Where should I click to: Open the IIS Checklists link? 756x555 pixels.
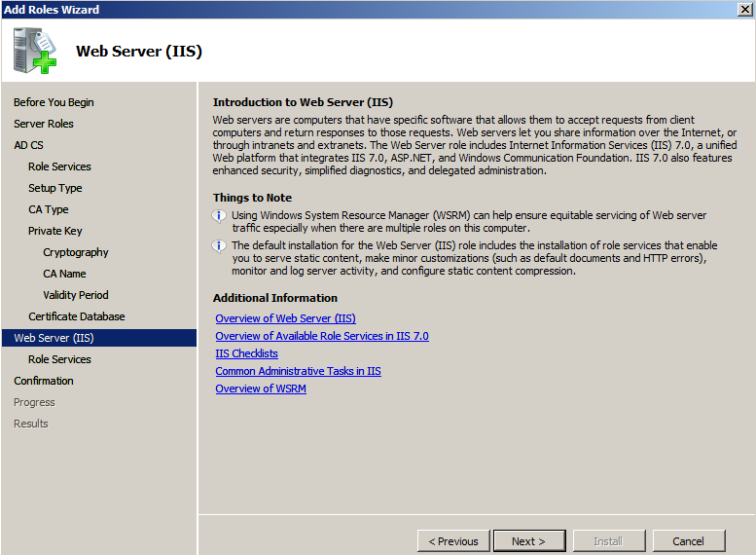[x=246, y=353]
